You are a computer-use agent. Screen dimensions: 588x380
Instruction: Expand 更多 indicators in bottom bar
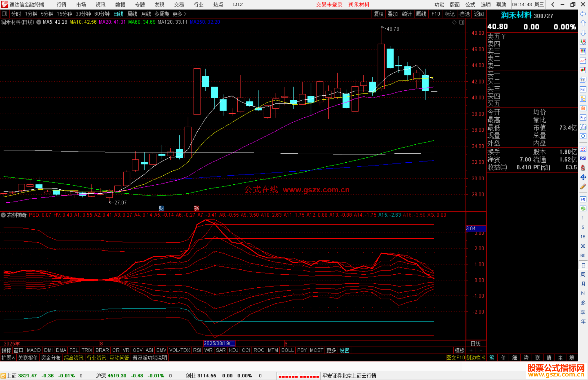[331, 350]
